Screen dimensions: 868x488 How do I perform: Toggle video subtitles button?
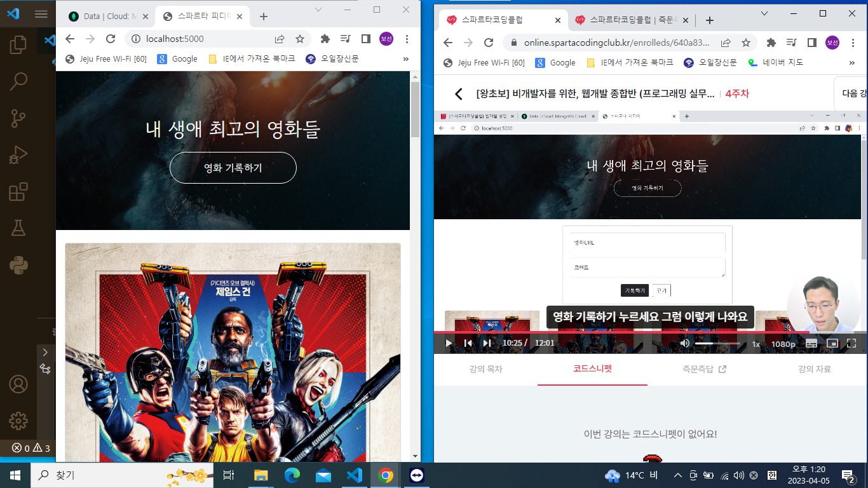pyautogui.click(x=811, y=343)
